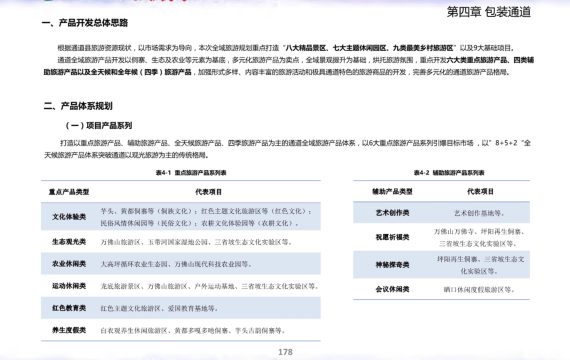
Task: Select heading '一、产品开发总体思路'
Action: point(85,23)
